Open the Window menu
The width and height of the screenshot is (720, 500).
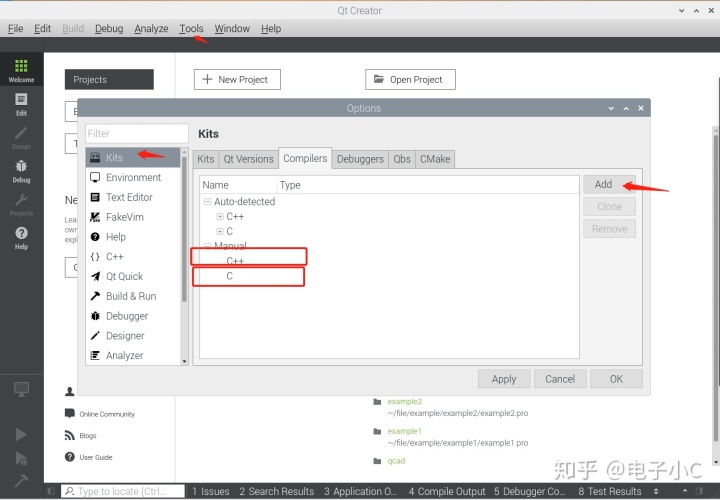point(232,28)
